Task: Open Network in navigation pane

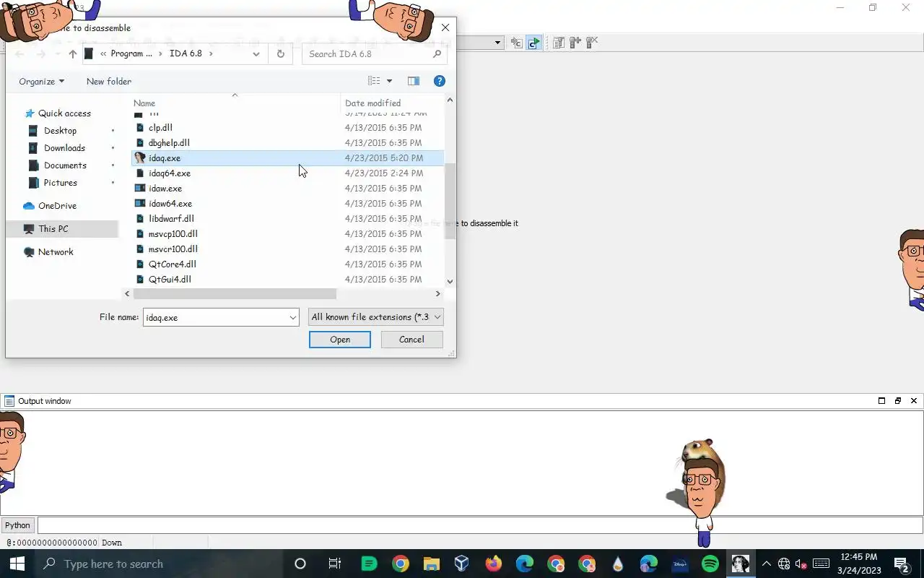Action: coord(56,252)
